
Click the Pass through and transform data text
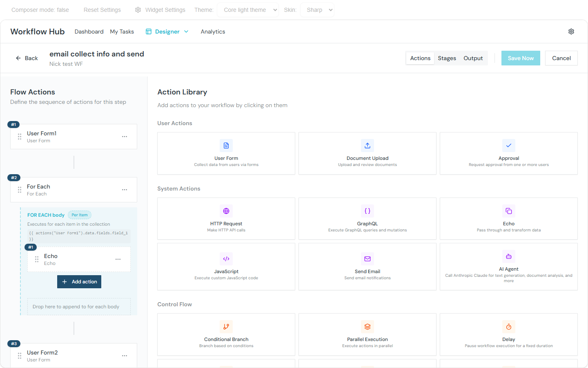pyautogui.click(x=509, y=230)
